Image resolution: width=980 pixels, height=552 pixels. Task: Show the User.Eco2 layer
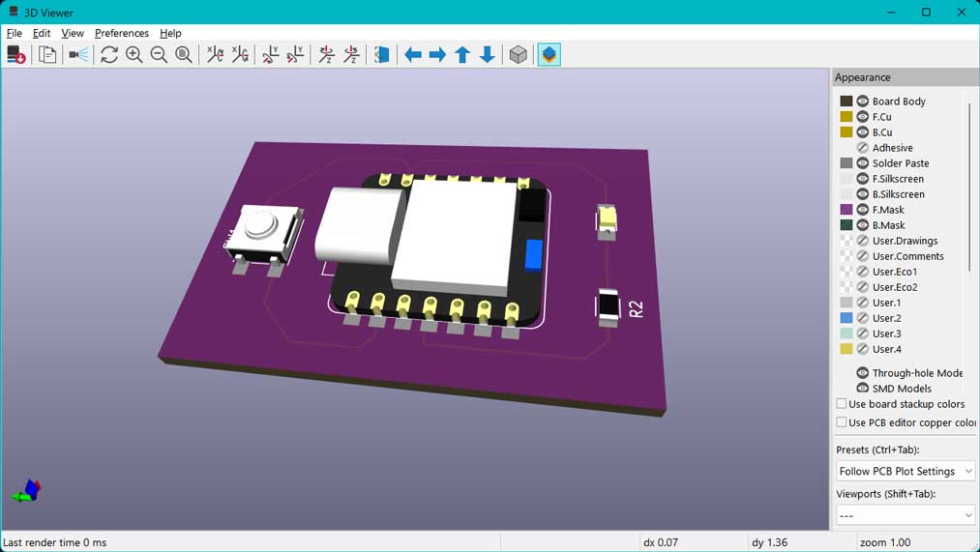pos(863,287)
